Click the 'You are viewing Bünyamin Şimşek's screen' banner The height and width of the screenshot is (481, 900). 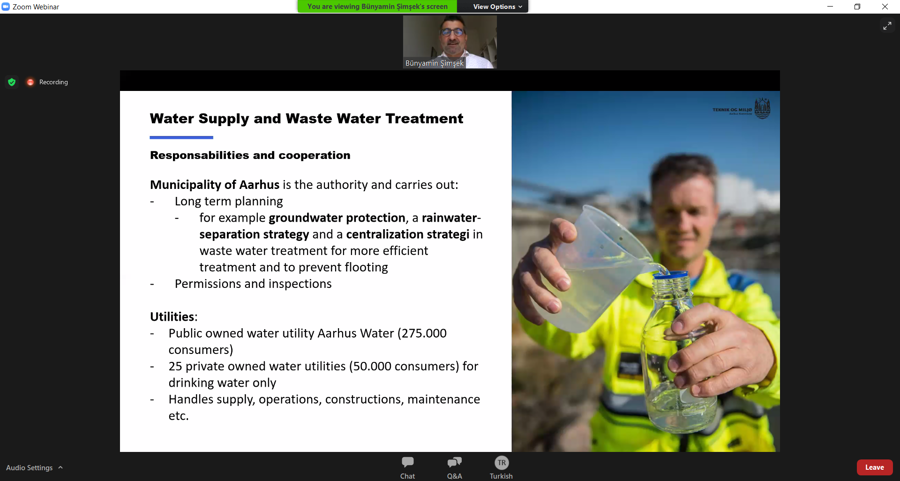pyautogui.click(x=377, y=6)
